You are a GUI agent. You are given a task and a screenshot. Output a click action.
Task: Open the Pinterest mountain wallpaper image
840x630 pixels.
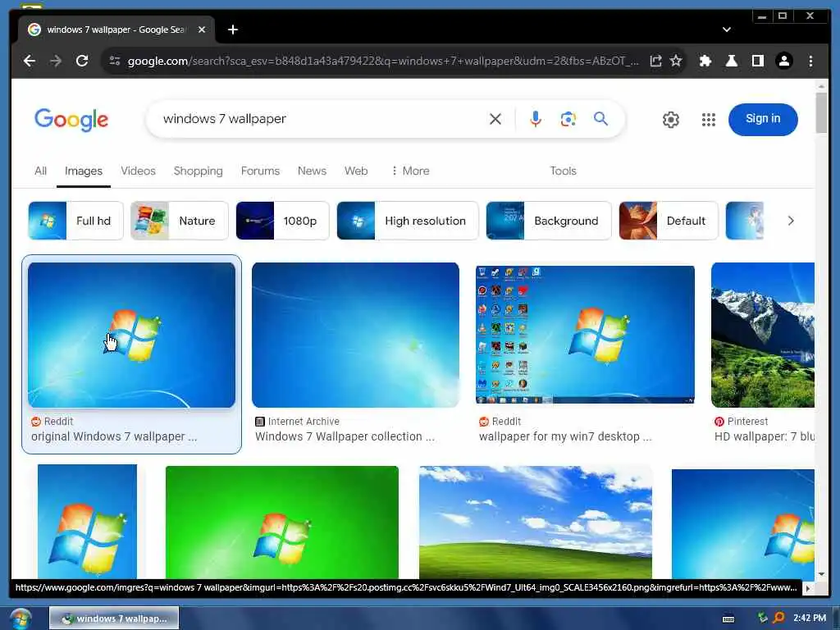(x=763, y=335)
